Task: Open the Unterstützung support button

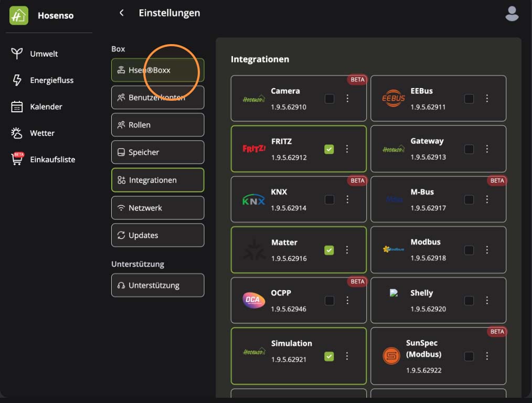Action: click(158, 285)
